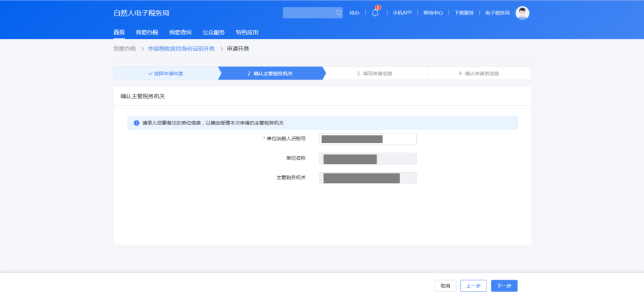Click the blue info icon in notice
Image resolution: width=644 pixels, height=298 pixels.
(136, 123)
